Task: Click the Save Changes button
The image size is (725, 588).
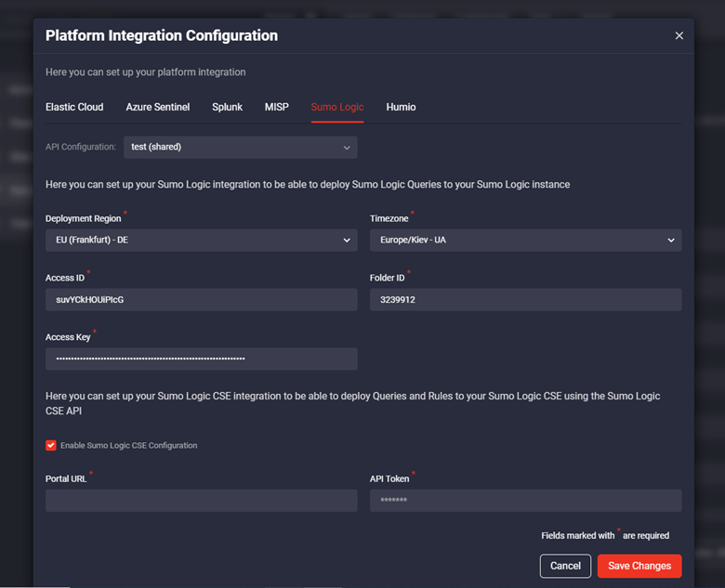Action: click(x=639, y=566)
